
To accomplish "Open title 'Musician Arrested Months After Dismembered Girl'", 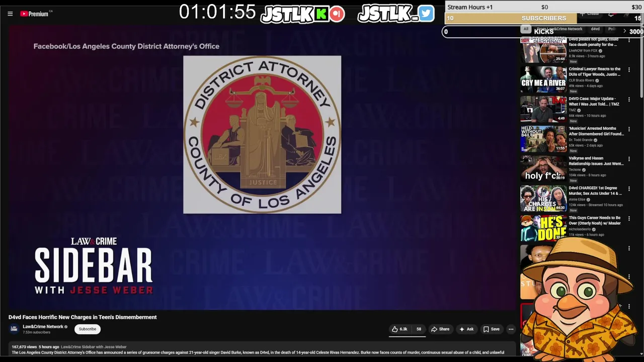I will point(596,131).
